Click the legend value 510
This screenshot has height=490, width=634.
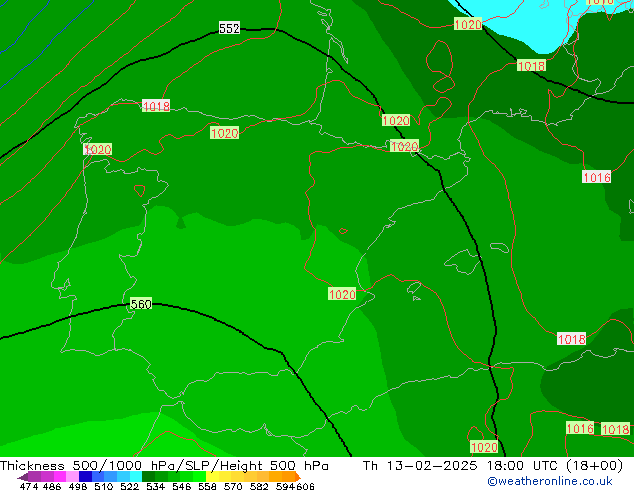[x=104, y=486]
